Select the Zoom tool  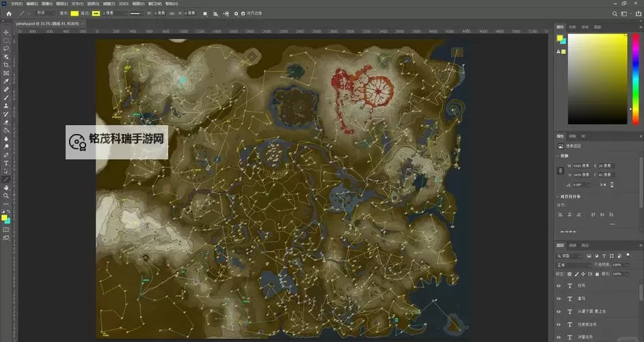coord(6,196)
